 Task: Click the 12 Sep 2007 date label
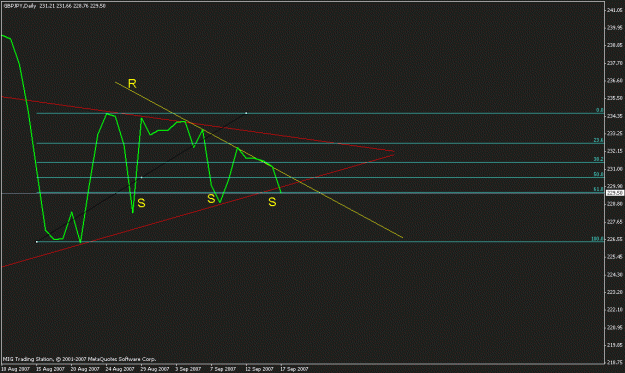tap(259, 369)
